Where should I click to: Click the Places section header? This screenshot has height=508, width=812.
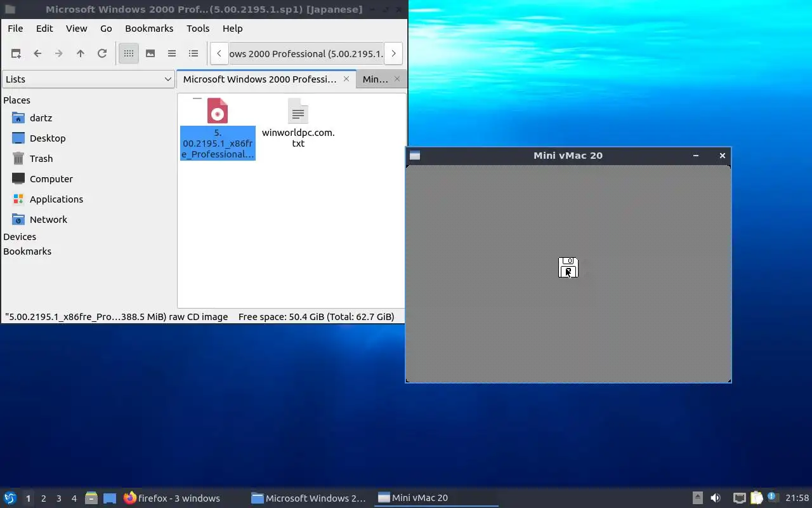coord(16,100)
